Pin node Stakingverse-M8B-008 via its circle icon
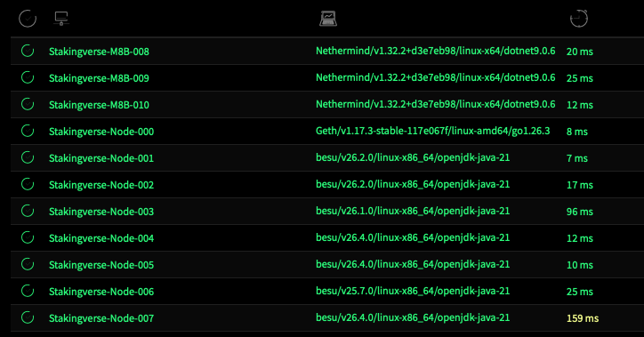 point(28,51)
